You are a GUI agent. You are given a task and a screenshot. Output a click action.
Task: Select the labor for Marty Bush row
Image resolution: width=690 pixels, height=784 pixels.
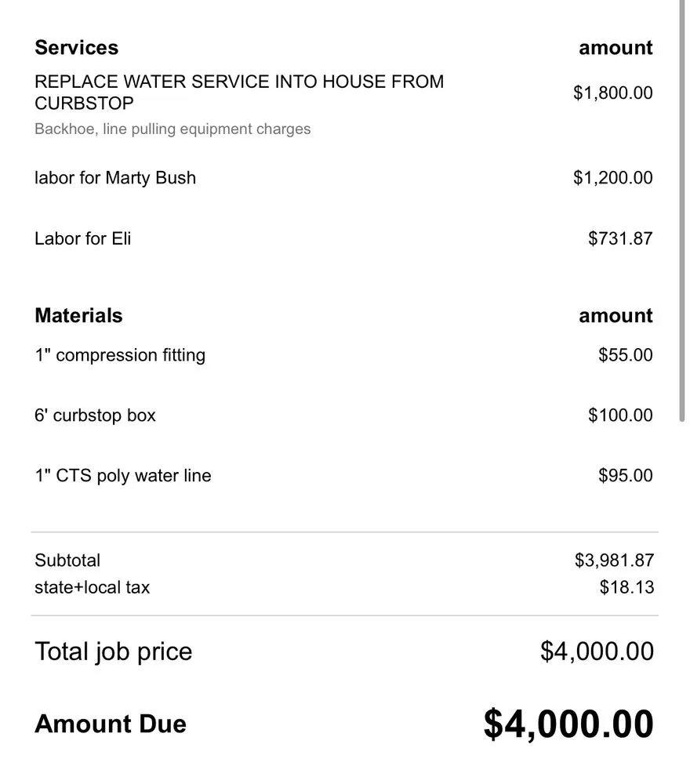tap(115, 178)
